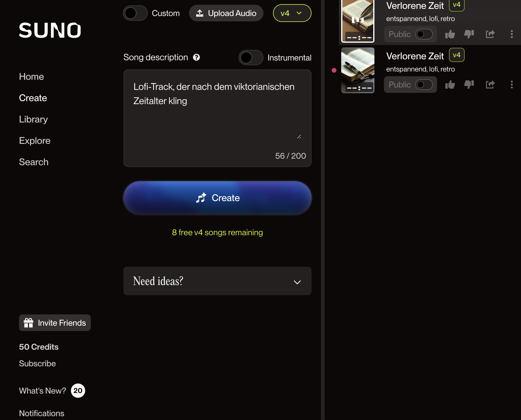This screenshot has width=521, height=420.
Task: Toggle Public on second Verlorene Zeit song
Action: [x=424, y=85]
